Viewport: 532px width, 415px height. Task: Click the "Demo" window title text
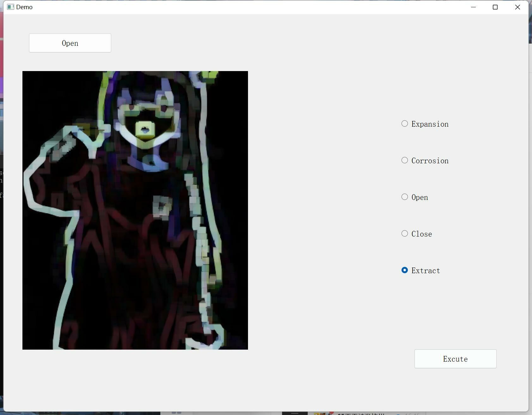(24, 7)
